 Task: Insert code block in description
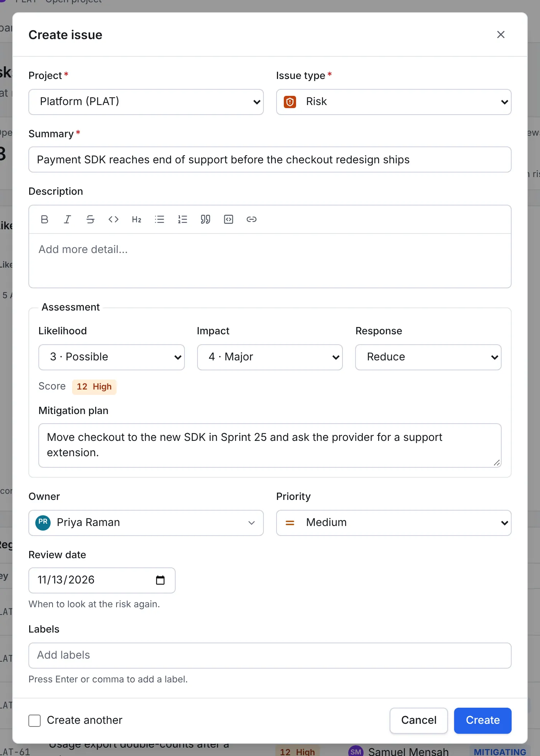click(229, 219)
